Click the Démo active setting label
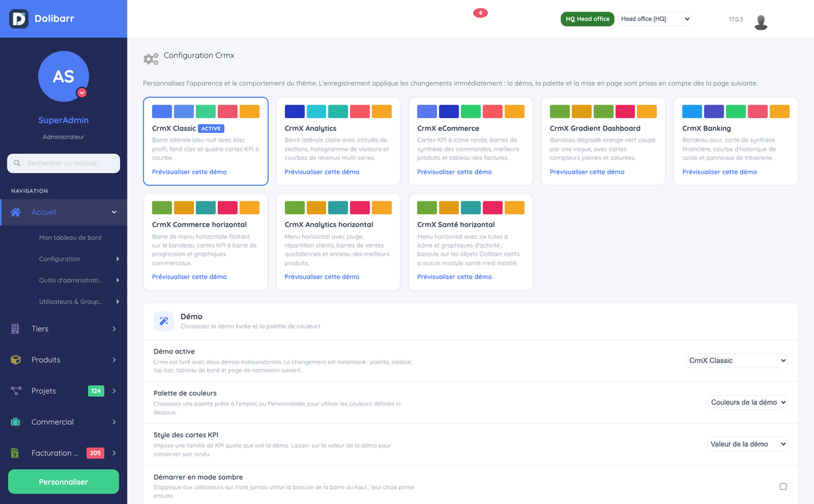This screenshot has height=504, width=814. point(174,351)
